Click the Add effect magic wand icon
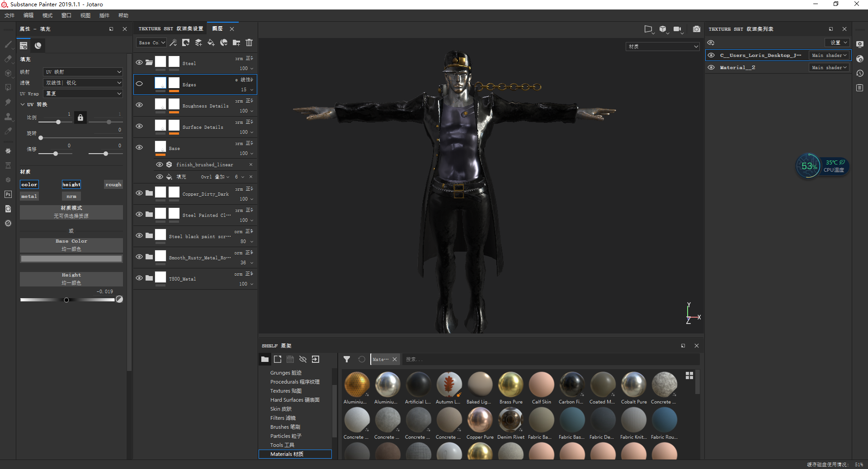The height and width of the screenshot is (469, 868). (x=173, y=42)
